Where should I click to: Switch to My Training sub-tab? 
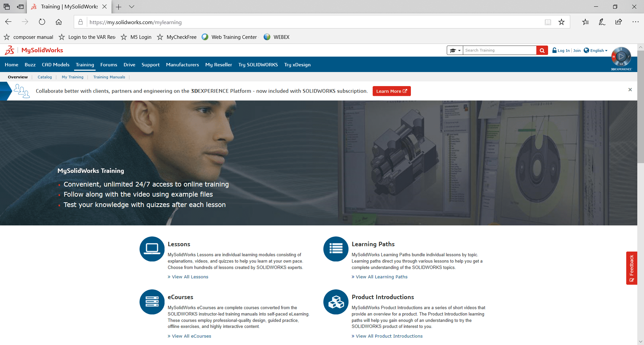pos(72,77)
